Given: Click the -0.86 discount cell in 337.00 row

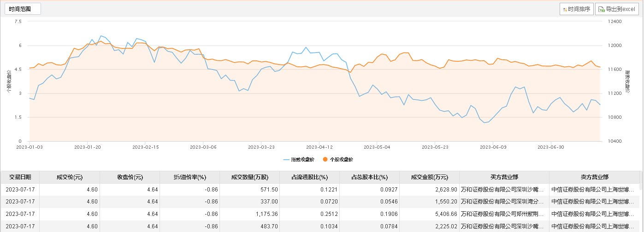Looking at the screenshot, I should pyautogui.click(x=189, y=202).
